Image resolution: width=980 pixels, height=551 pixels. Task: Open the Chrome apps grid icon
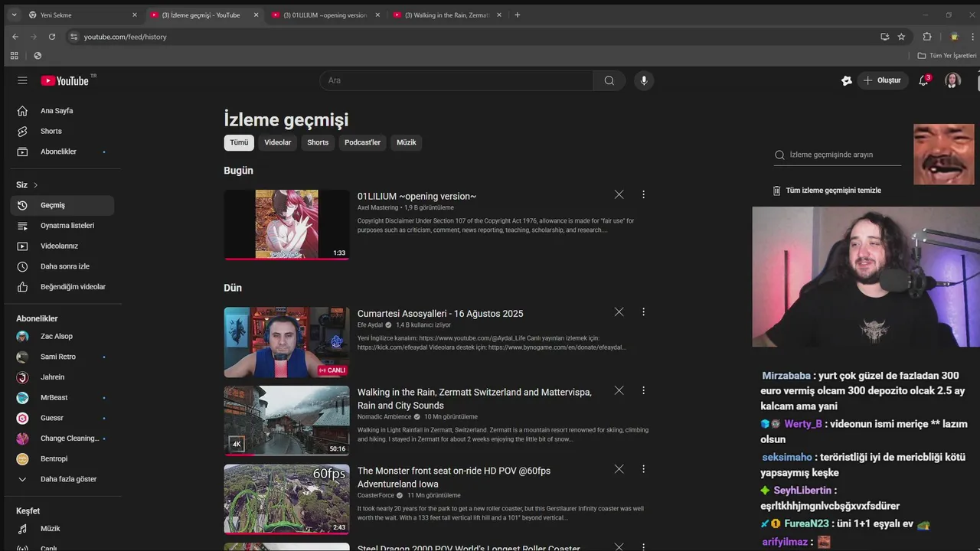point(14,56)
